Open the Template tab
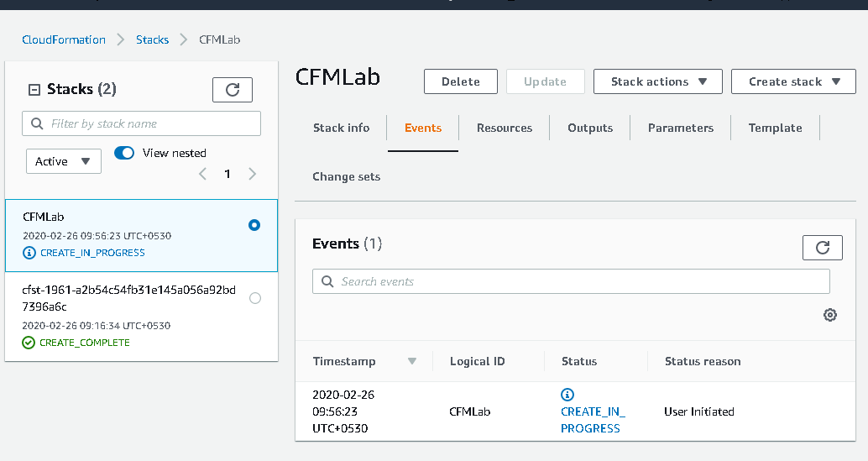 tap(775, 128)
